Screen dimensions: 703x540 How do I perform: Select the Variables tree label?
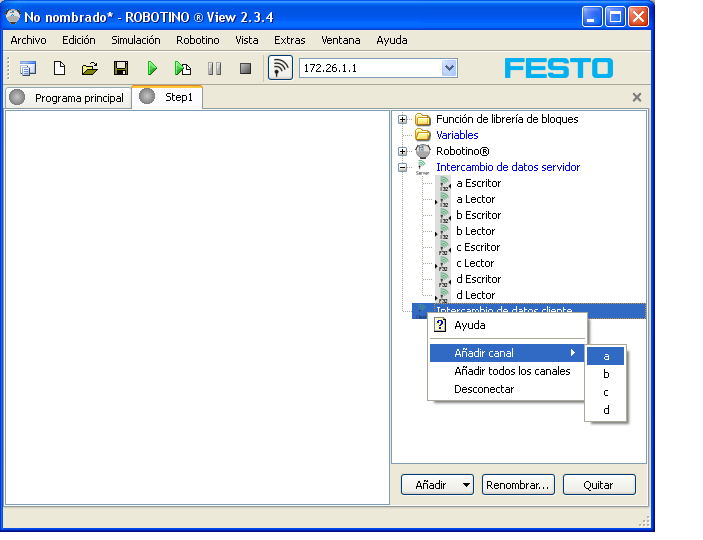[x=457, y=135]
